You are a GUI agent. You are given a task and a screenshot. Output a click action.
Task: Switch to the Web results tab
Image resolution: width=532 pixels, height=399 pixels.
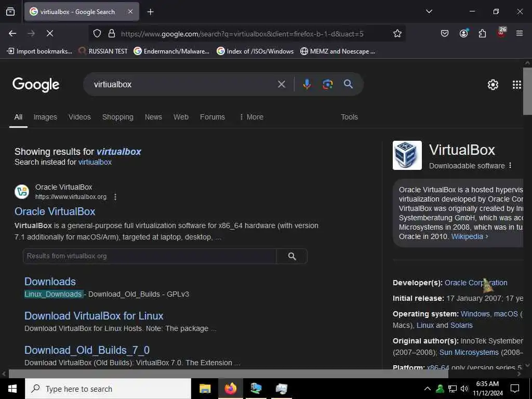click(181, 117)
